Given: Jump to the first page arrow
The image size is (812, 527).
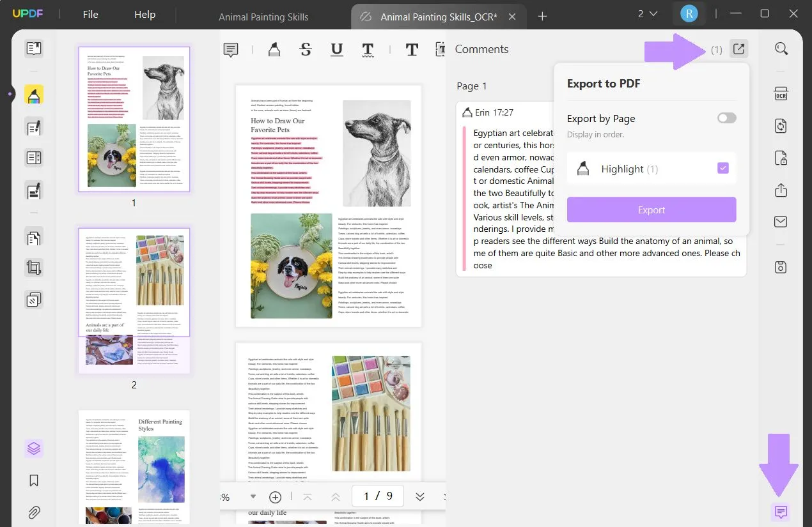Looking at the screenshot, I should pos(307,496).
